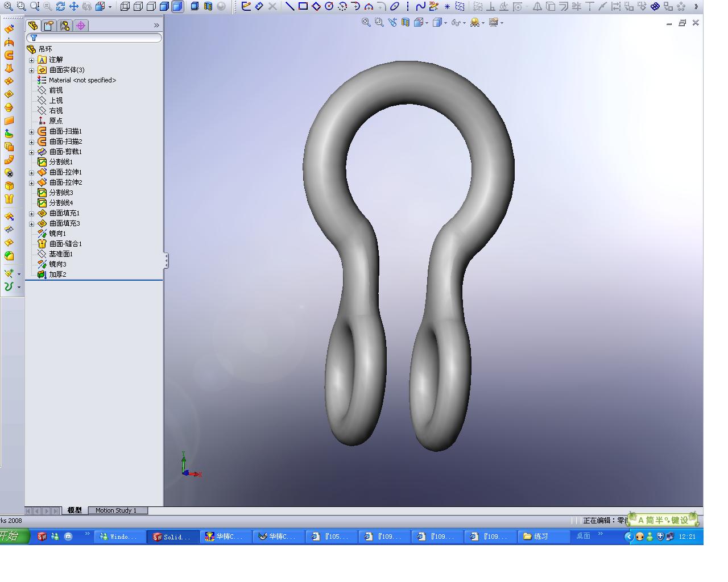Expand the 曲面实体(3) folder

pyautogui.click(x=32, y=70)
